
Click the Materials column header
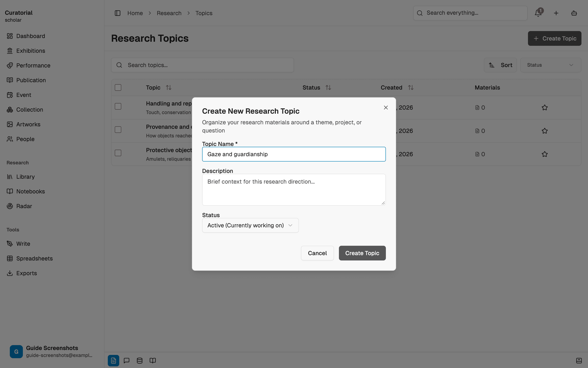pos(487,88)
